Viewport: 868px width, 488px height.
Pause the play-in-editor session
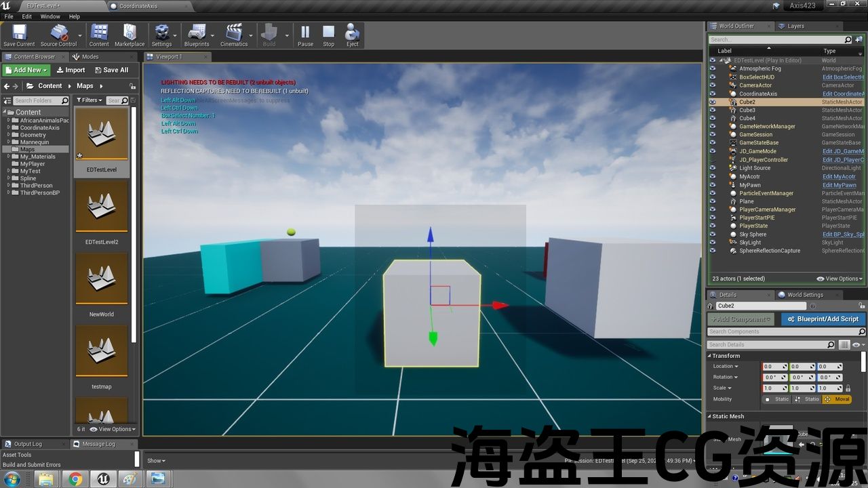click(x=305, y=35)
